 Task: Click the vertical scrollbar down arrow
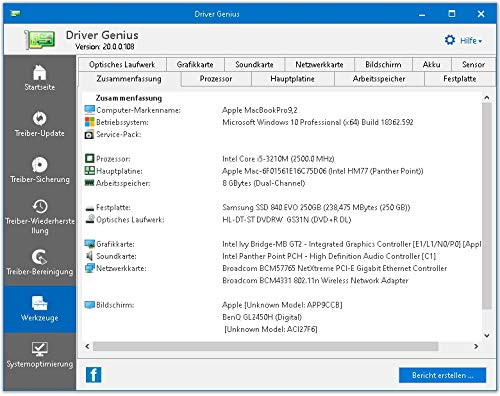tap(487, 335)
